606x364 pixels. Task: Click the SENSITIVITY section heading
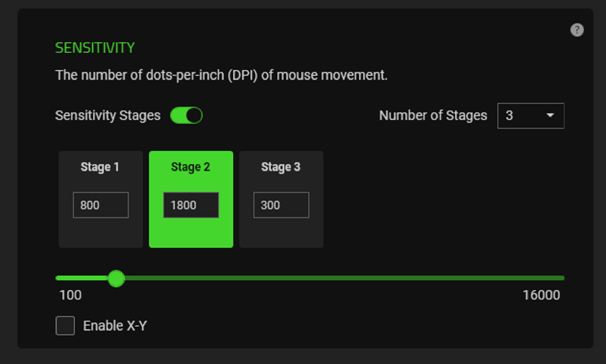(95, 48)
